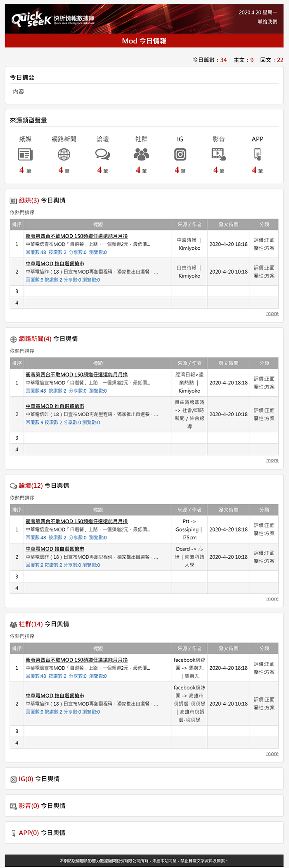
Task: Click more link under 社群 table
Action: (x=272, y=754)
